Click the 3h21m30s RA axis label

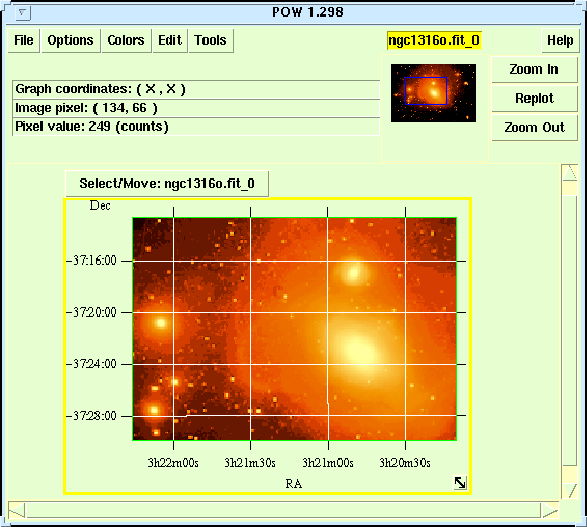pyautogui.click(x=250, y=463)
